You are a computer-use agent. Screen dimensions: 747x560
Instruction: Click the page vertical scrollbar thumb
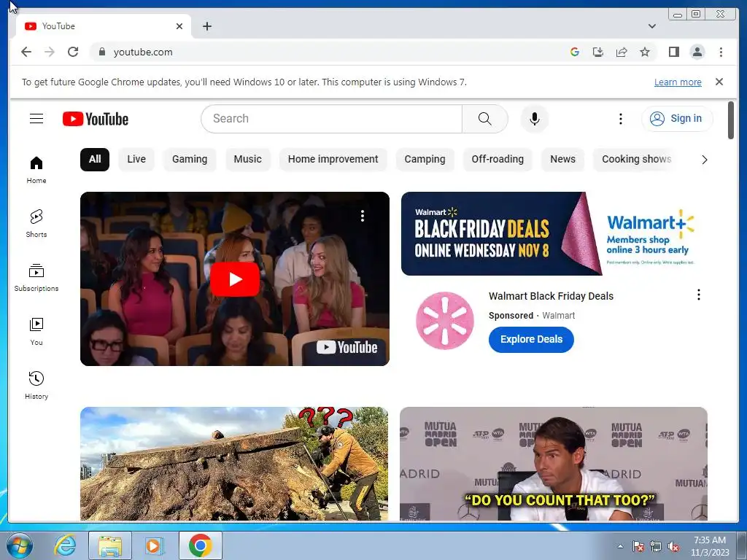(x=731, y=120)
